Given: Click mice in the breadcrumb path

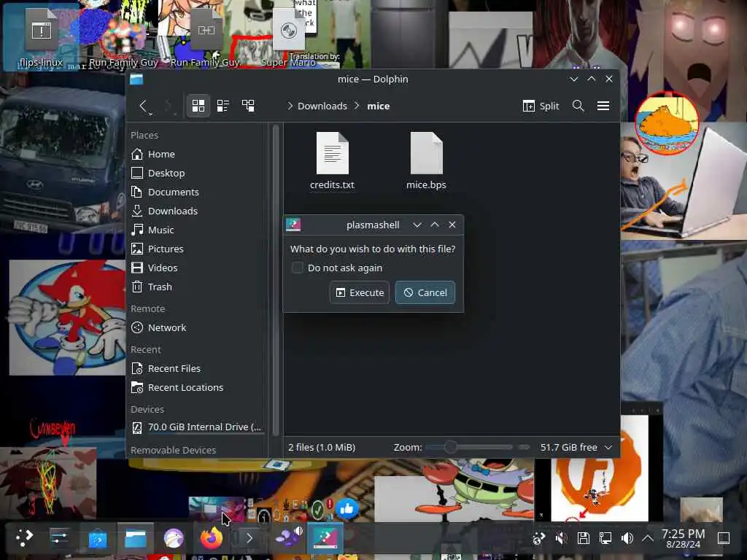Looking at the screenshot, I should pos(379,106).
